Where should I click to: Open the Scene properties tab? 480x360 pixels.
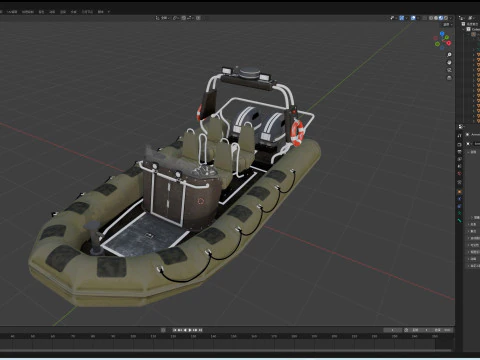pos(459,166)
